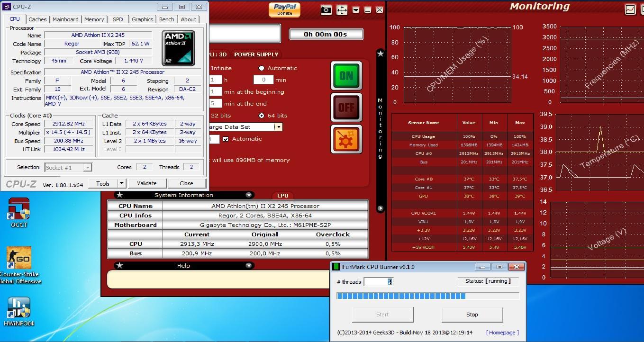Click the star on the Help header

tap(120, 266)
